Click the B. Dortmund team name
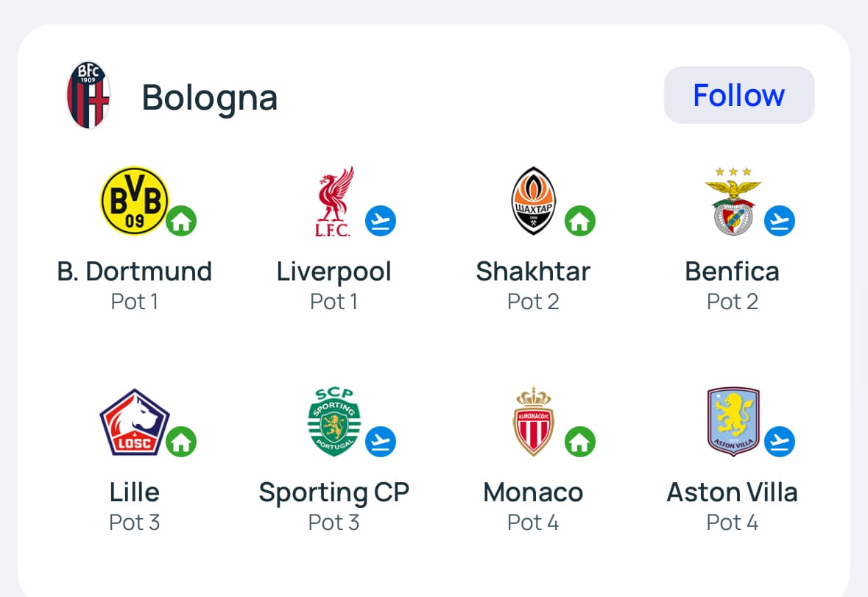The width and height of the screenshot is (868, 597). 135,272
